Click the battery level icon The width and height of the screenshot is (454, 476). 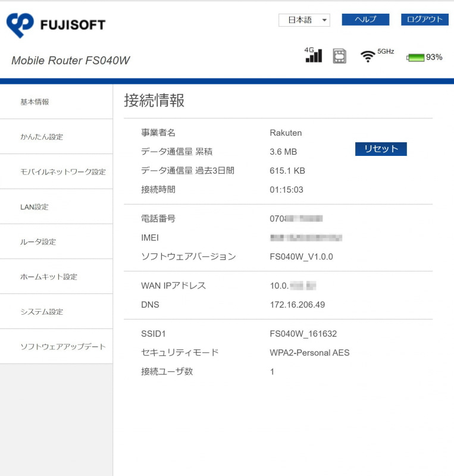415,57
